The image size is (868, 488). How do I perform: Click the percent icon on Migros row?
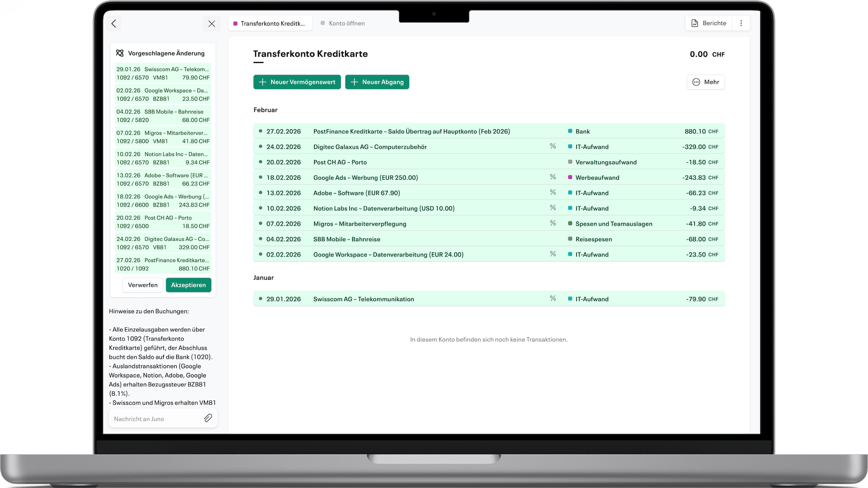(553, 223)
